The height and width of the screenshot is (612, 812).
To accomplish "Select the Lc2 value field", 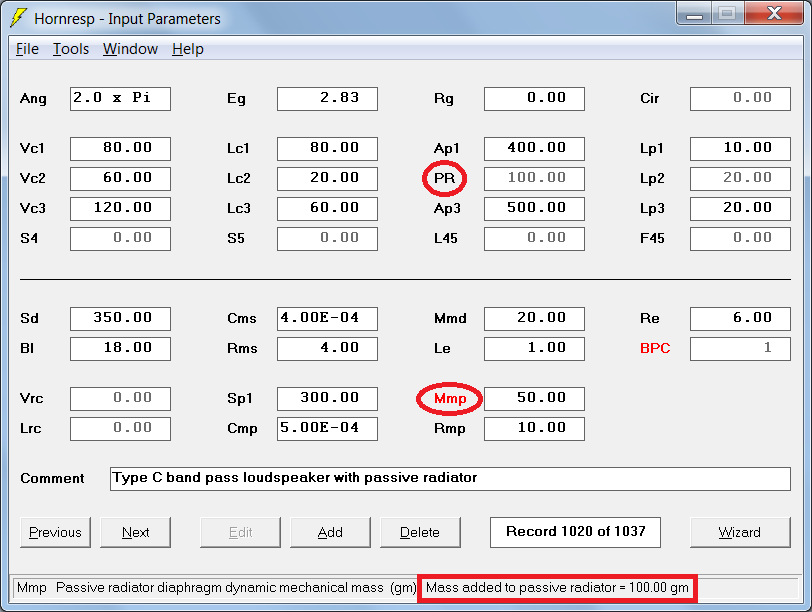I will (x=327, y=179).
